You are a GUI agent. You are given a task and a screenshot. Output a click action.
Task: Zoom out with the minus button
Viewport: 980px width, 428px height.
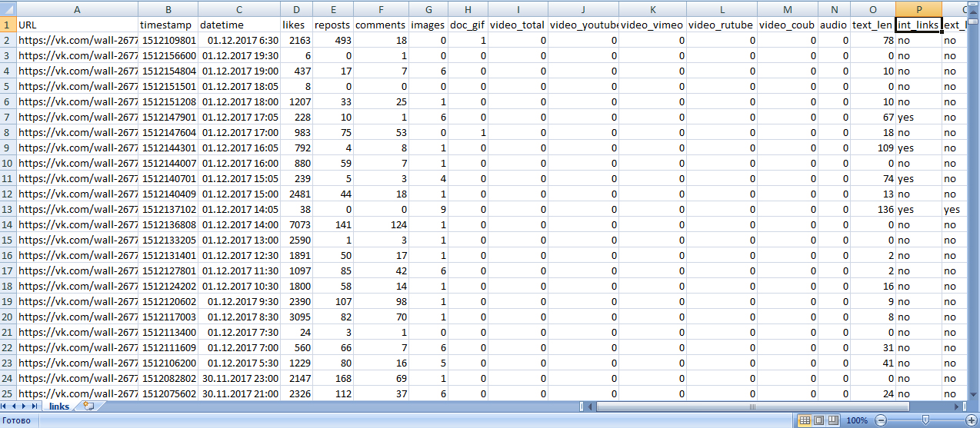[x=880, y=420]
